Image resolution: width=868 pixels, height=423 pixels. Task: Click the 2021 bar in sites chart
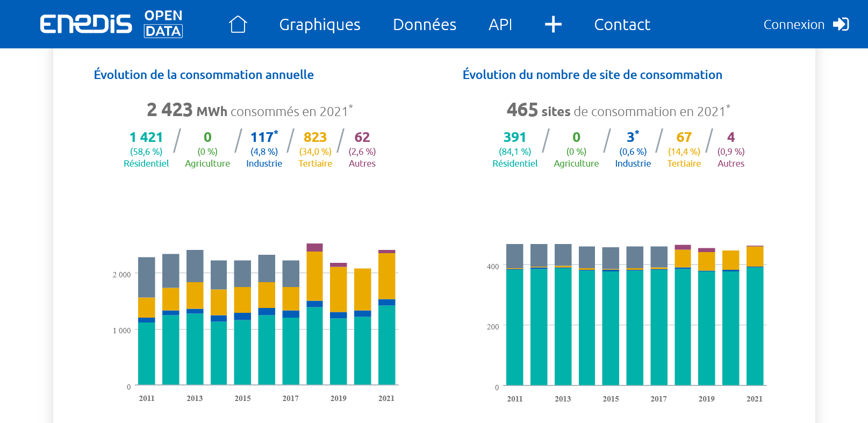tap(755, 322)
